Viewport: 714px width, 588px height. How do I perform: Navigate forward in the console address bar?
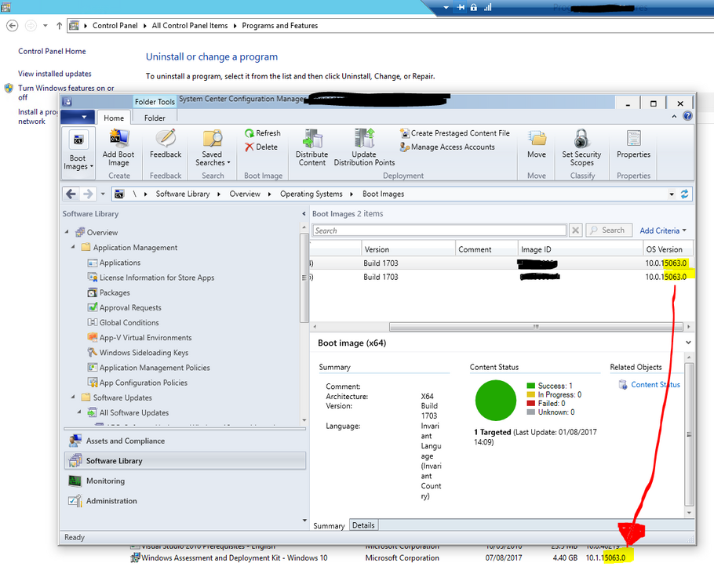88,194
